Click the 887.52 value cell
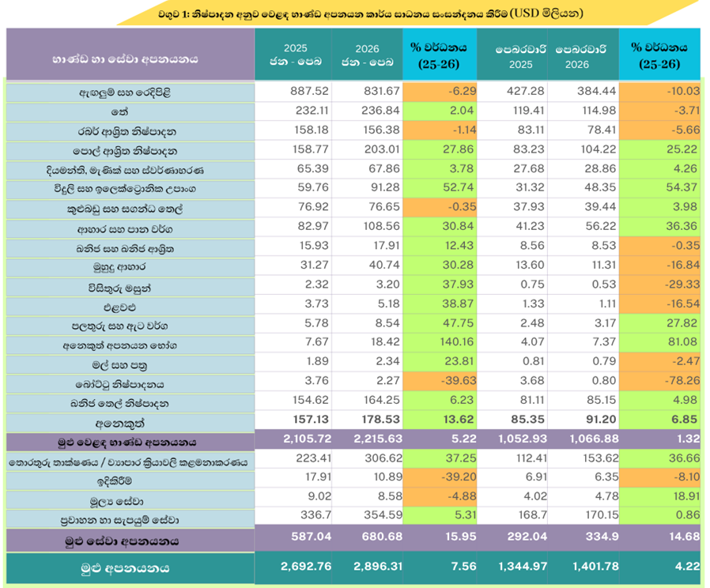 293,92
